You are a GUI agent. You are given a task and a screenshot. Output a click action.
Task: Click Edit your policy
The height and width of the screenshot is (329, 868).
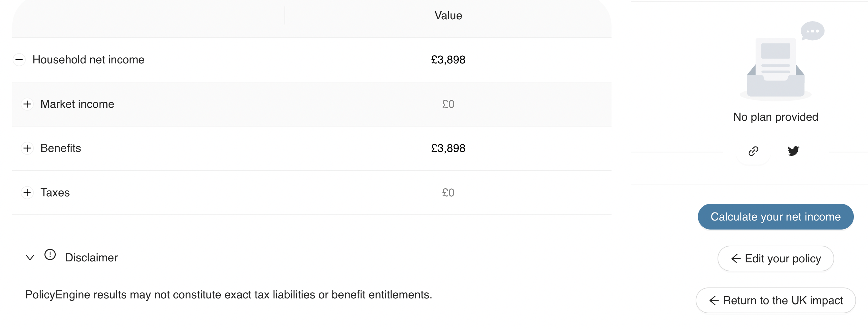pyautogui.click(x=775, y=258)
